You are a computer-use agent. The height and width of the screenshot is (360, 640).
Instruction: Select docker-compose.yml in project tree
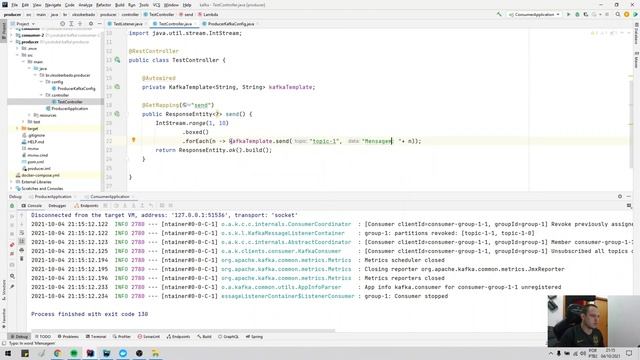[40, 175]
